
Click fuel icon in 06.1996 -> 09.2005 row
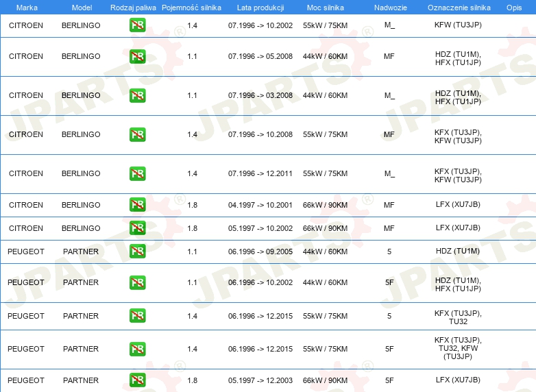point(137,252)
